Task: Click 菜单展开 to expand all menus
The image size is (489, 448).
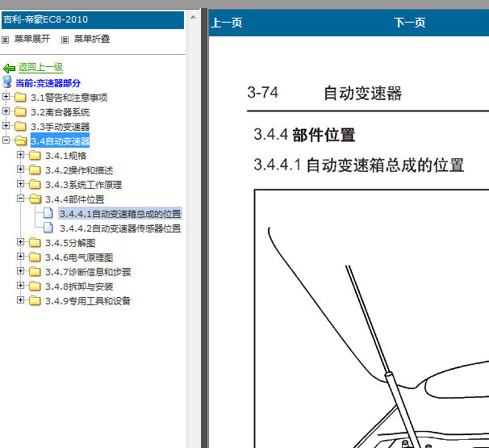Action: 32,39
